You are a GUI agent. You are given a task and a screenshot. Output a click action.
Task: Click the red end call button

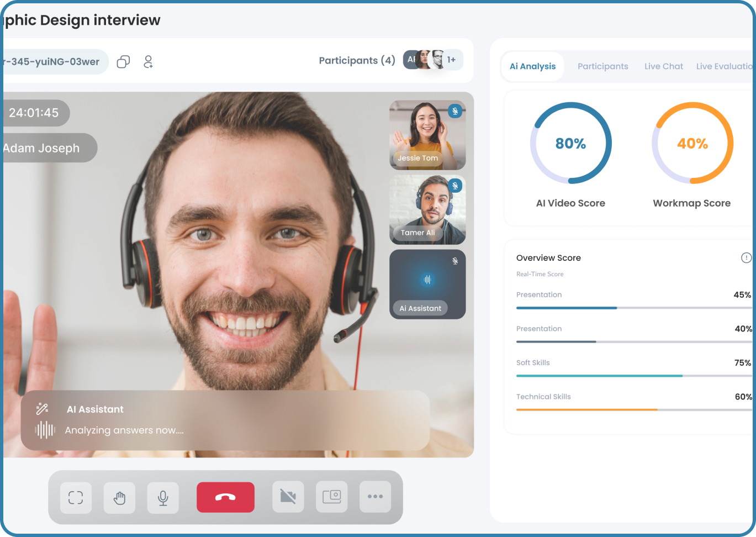point(225,497)
